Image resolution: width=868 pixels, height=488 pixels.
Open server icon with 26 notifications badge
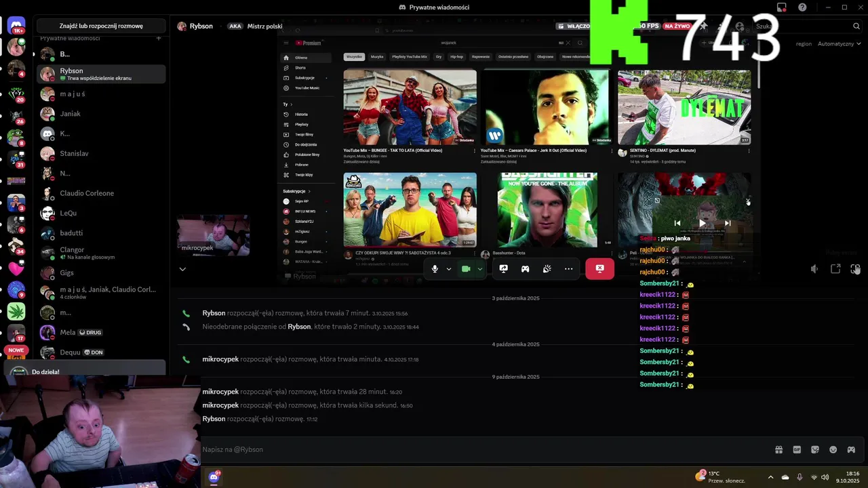point(16,115)
